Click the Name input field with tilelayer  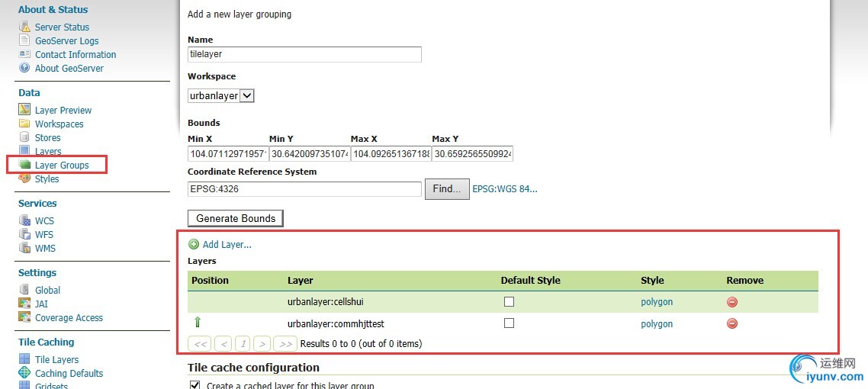(304, 55)
